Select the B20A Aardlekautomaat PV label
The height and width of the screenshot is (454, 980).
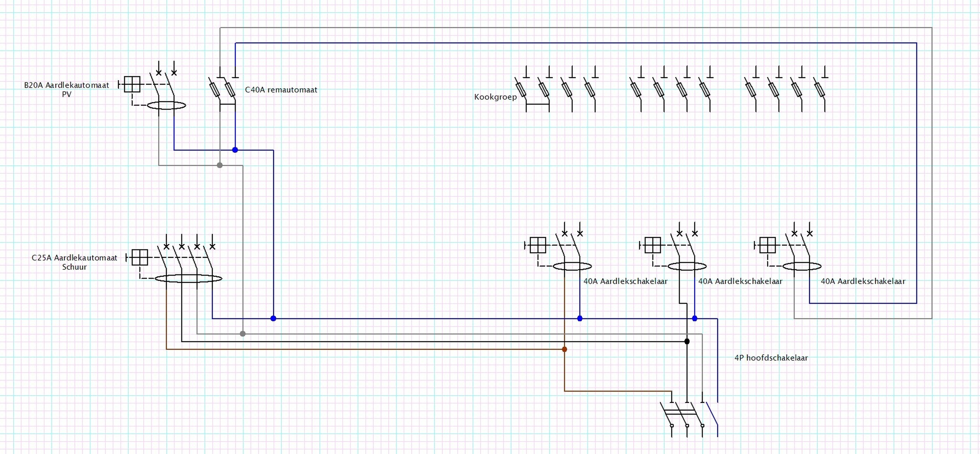coord(67,90)
